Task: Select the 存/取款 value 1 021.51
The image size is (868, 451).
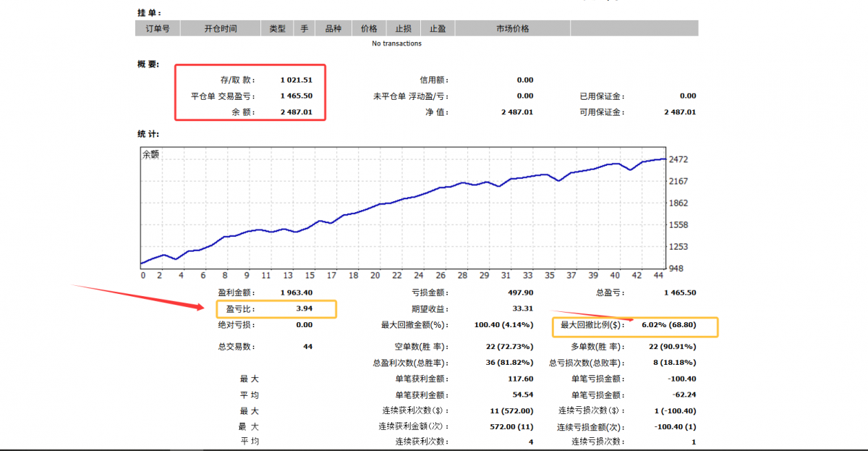Action: pyautogui.click(x=297, y=80)
